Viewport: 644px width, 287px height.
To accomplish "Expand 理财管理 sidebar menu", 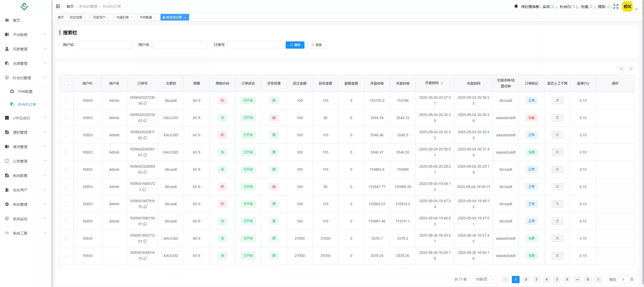I will [x=26, y=132].
